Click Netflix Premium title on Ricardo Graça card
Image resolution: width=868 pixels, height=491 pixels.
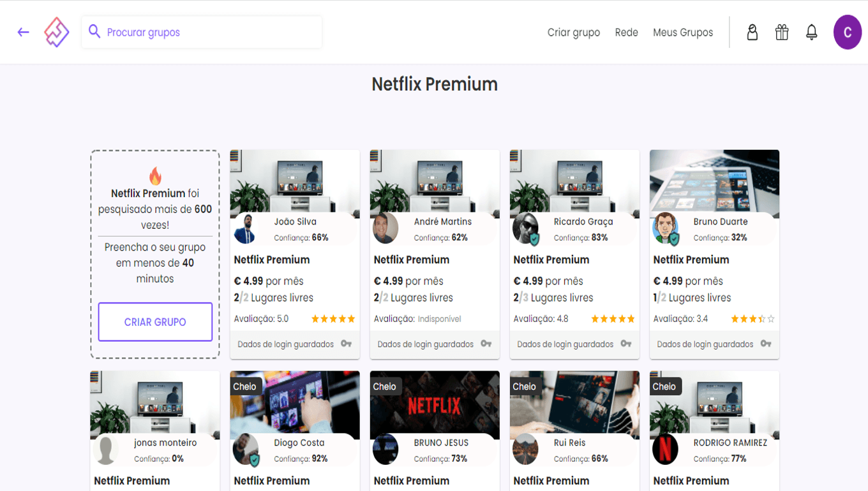click(x=551, y=260)
